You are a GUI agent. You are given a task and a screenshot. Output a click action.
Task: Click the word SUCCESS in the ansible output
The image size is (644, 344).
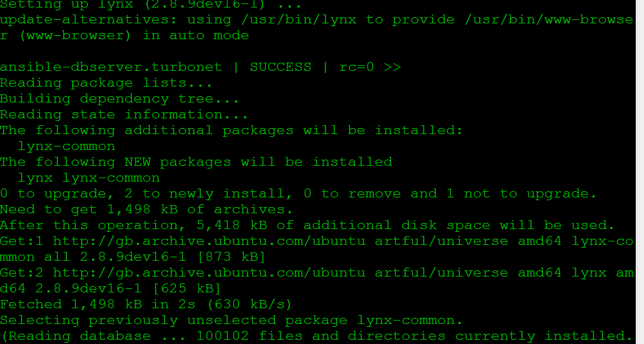point(280,67)
